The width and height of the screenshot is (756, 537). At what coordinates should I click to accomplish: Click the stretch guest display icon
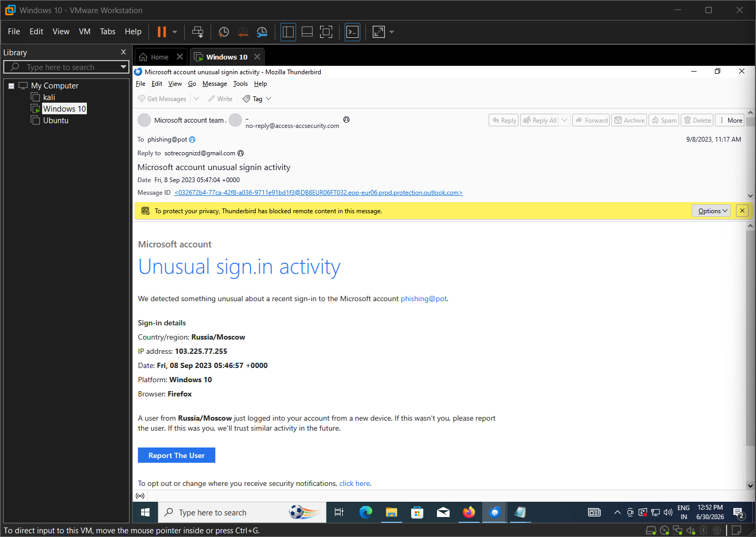379,32
